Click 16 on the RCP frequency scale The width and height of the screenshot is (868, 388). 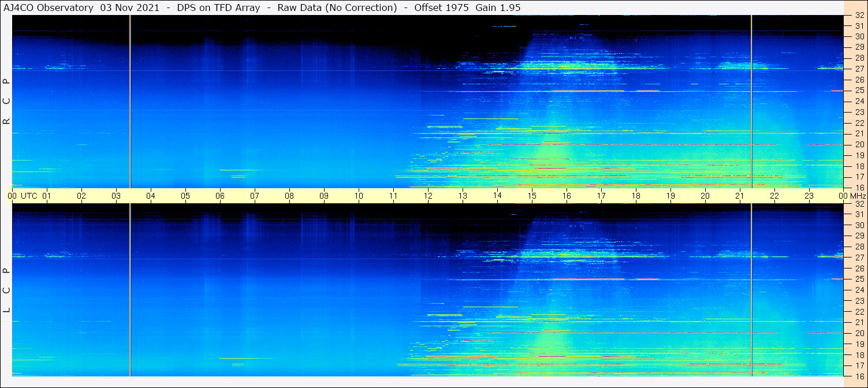click(859, 188)
